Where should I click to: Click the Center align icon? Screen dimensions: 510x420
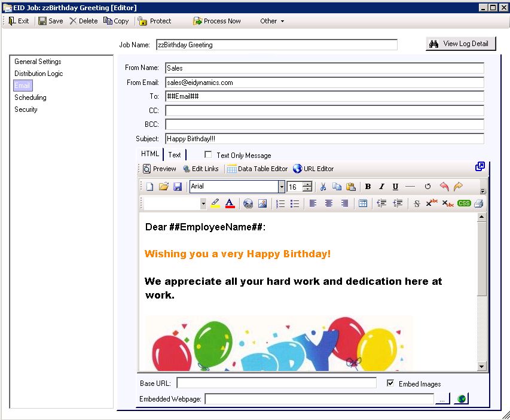(329, 203)
